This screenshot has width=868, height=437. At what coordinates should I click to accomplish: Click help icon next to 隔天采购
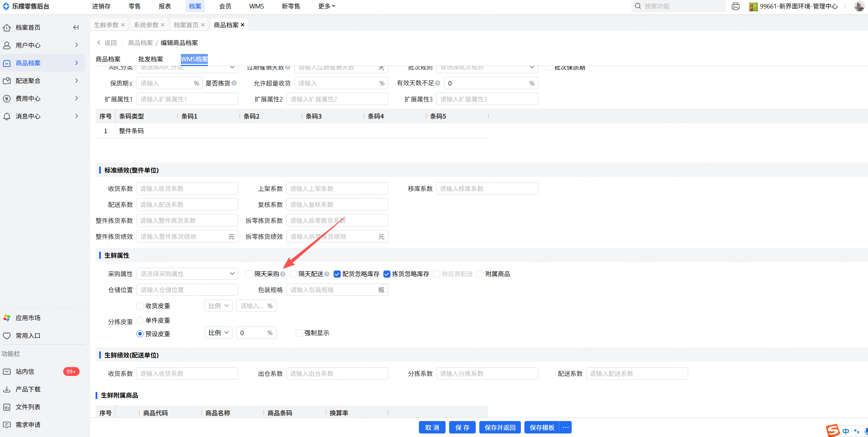tap(283, 274)
